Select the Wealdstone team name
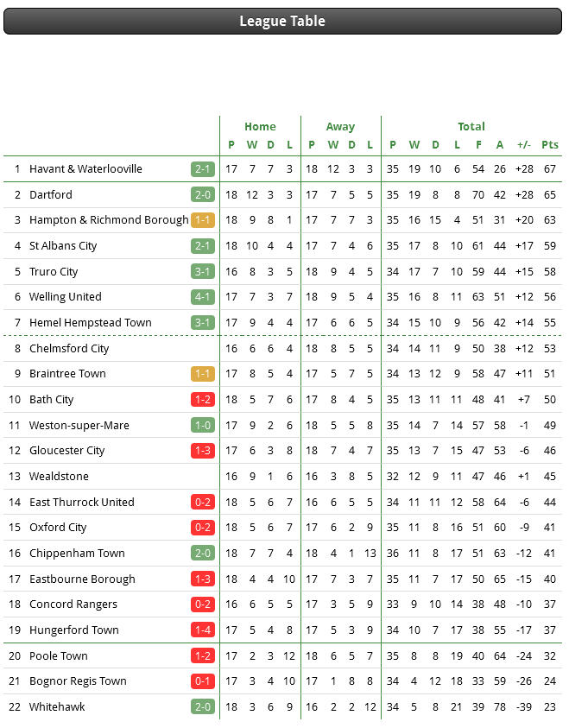Image resolution: width=569 pixels, height=728 pixels. coord(59,477)
